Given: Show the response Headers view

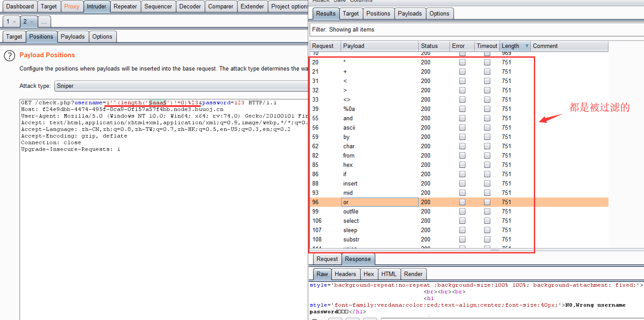Looking at the screenshot, I should (346, 274).
